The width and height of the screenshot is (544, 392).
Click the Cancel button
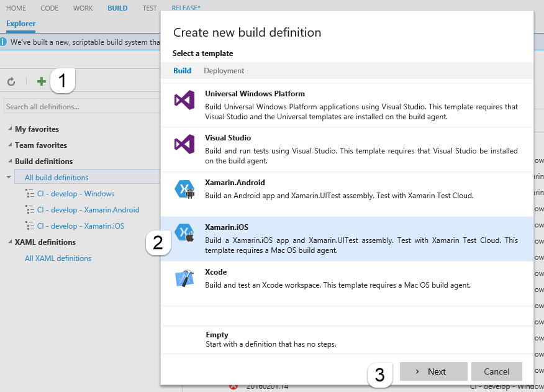[496, 371]
